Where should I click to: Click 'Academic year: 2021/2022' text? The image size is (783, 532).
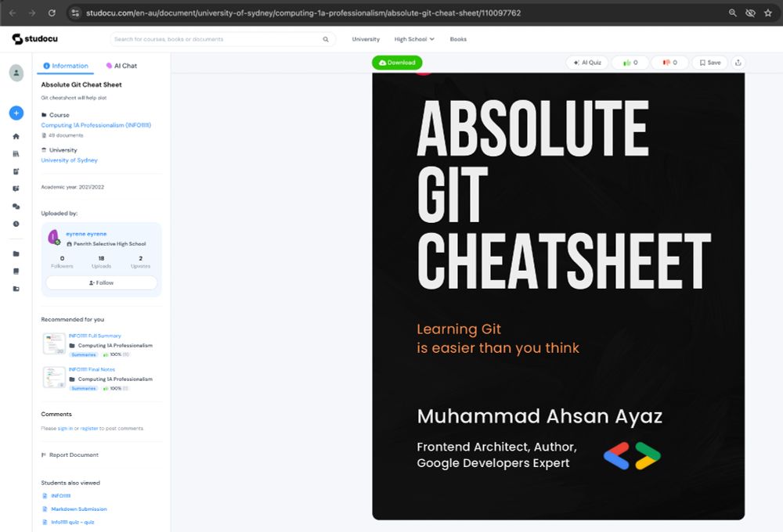72,187
